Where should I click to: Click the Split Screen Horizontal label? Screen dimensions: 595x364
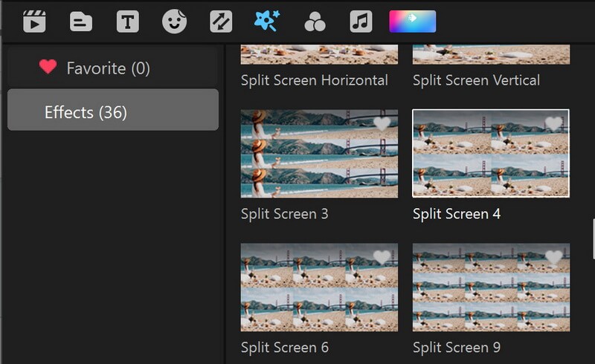click(x=314, y=80)
